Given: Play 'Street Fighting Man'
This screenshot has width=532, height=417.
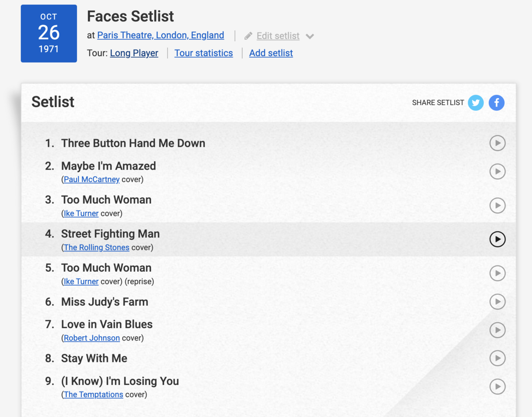Looking at the screenshot, I should [x=497, y=239].
